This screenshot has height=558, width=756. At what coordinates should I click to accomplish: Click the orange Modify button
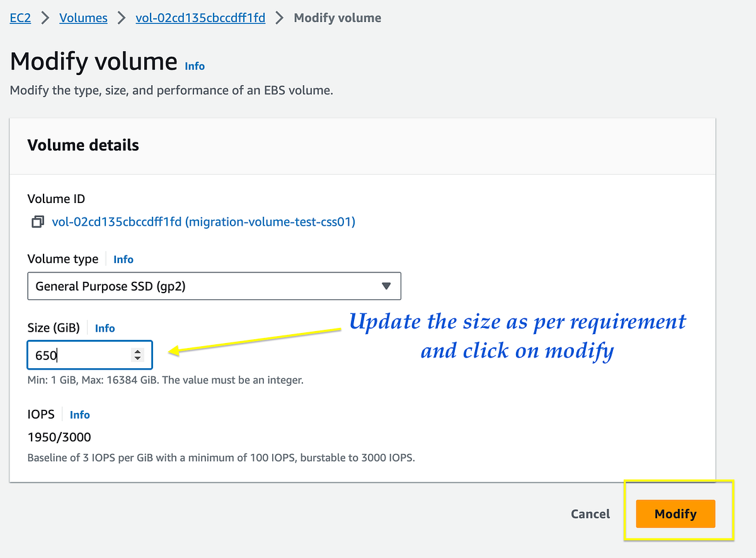pos(675,514)
